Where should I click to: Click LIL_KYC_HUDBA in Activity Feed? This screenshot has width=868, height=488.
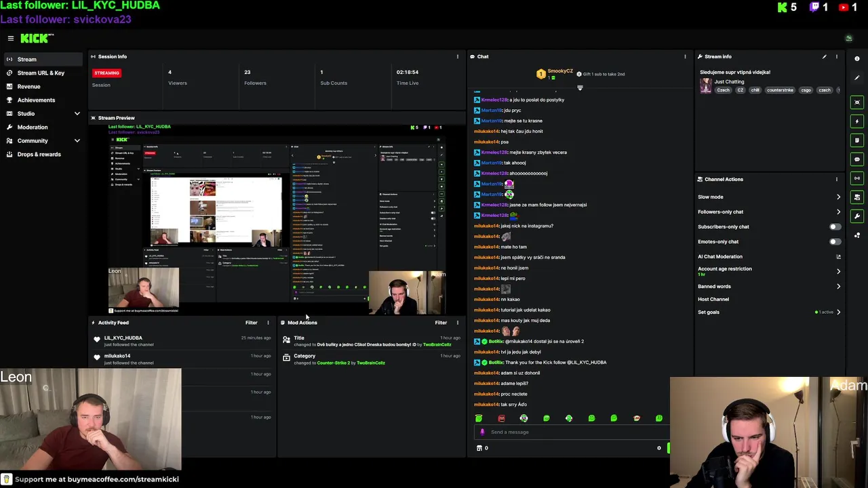[x=123, y=338]
